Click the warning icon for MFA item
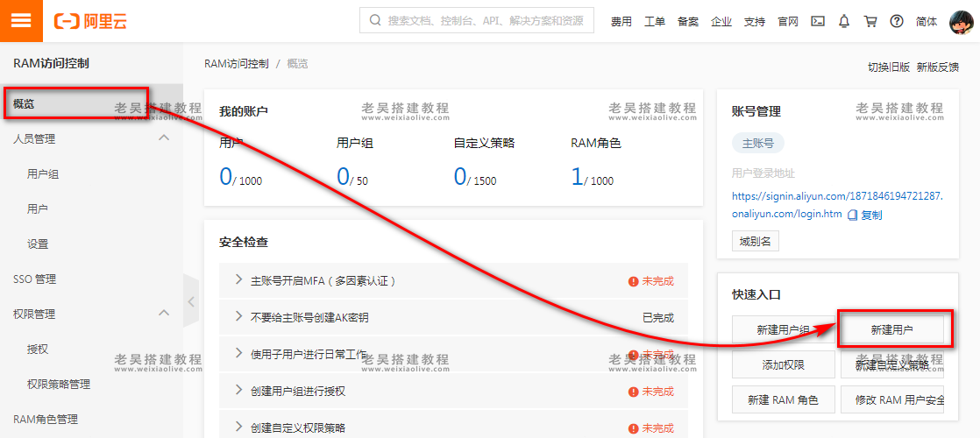The height and width of the screenshot is (438, 980). [x=633, y=281]
